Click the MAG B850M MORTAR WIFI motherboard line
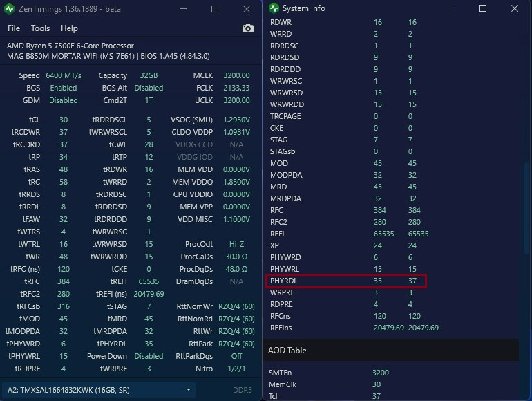This screenshot has width=532, height=401. coord(108,57)
